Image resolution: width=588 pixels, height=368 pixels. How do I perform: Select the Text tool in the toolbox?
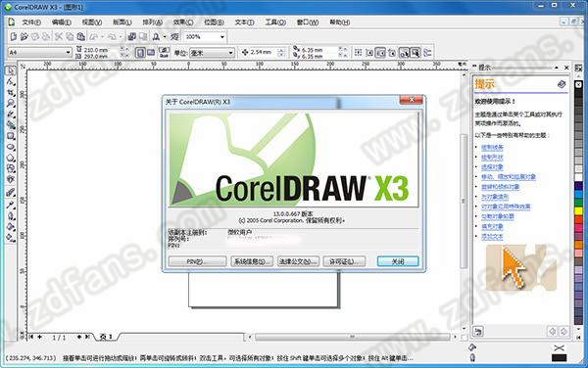click(11, 179)
